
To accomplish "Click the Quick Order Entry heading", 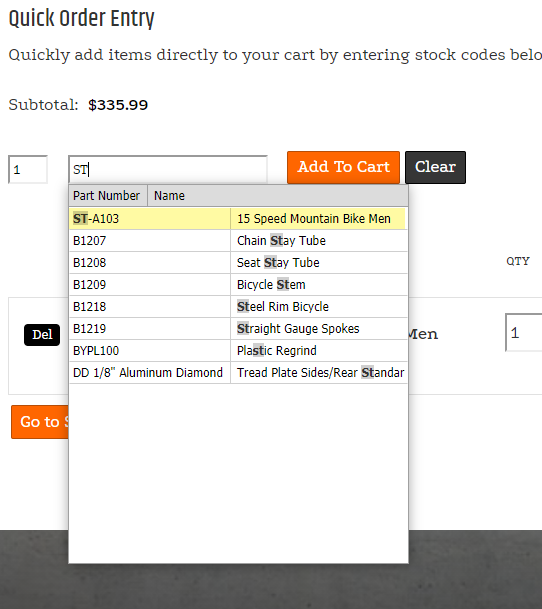I will tap(82, 19).
